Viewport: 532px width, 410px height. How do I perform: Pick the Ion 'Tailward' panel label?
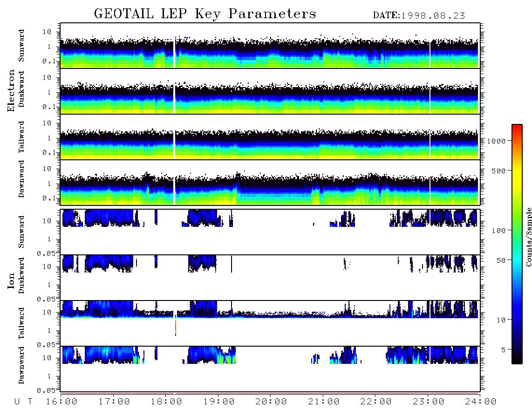click(21, 323)
